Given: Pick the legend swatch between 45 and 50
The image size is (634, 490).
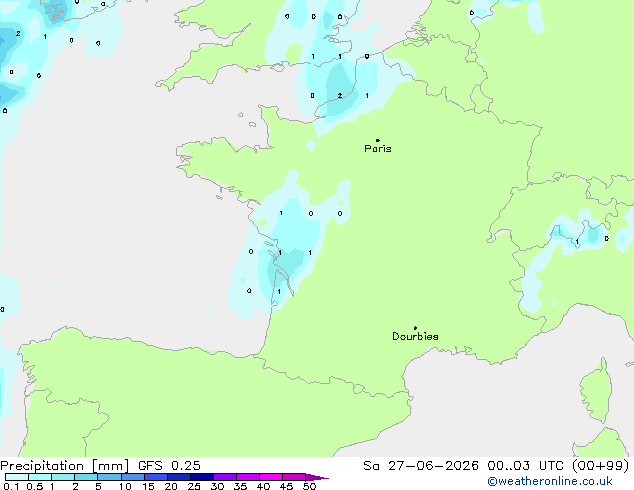Looking at the screenshot, I should 294,477.
